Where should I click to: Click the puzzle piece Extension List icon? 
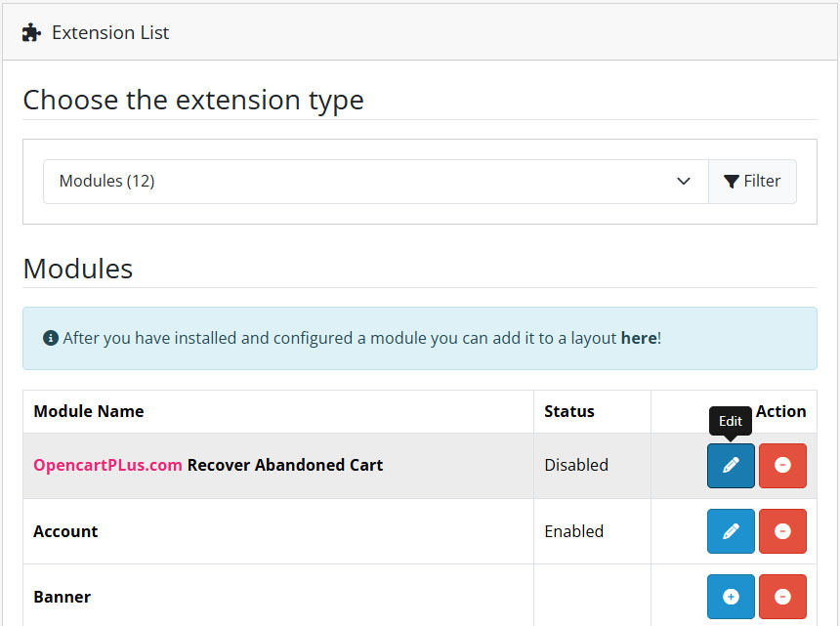[31, 32]
